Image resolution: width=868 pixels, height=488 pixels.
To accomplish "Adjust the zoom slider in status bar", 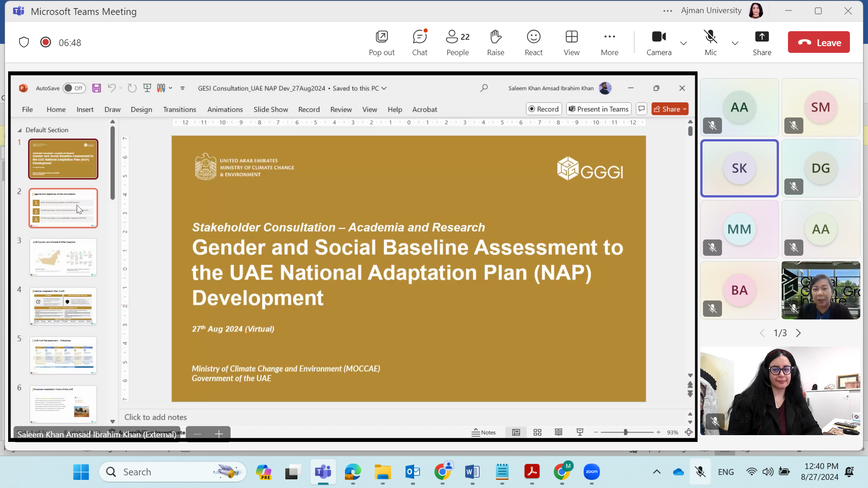I will pos(626,432).
